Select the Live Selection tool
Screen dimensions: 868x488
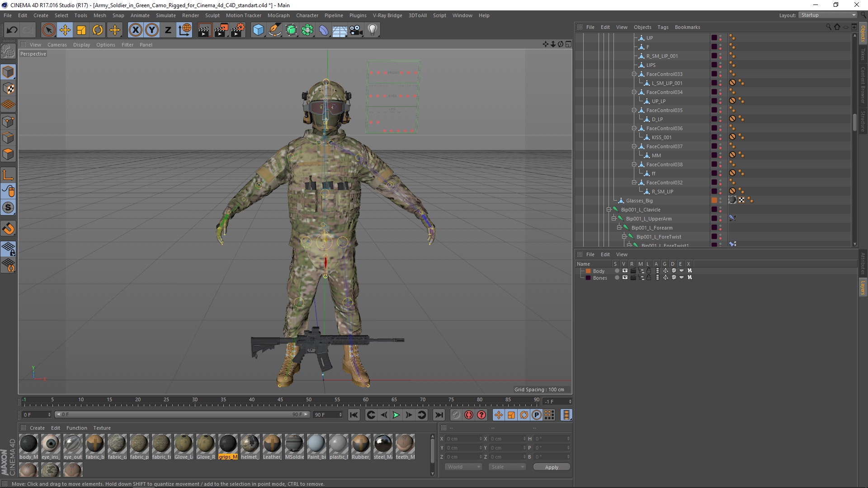48,30
